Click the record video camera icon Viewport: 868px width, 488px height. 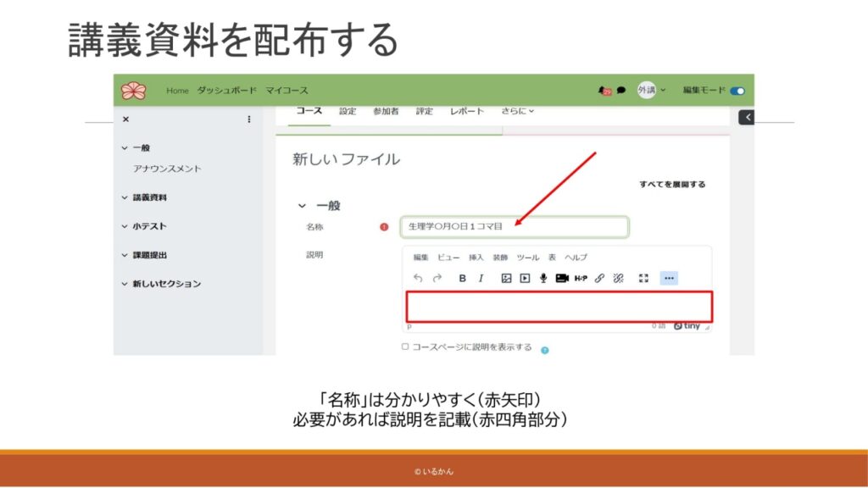click(x=562, y=278)
